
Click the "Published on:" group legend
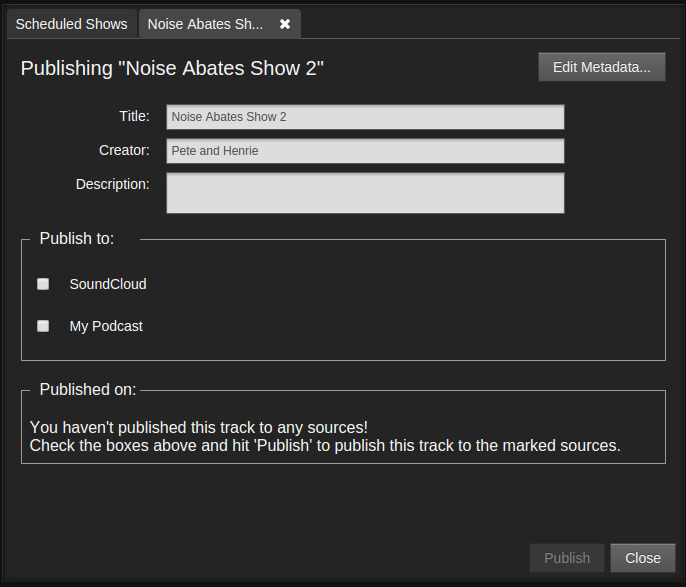tap(88, 390)
